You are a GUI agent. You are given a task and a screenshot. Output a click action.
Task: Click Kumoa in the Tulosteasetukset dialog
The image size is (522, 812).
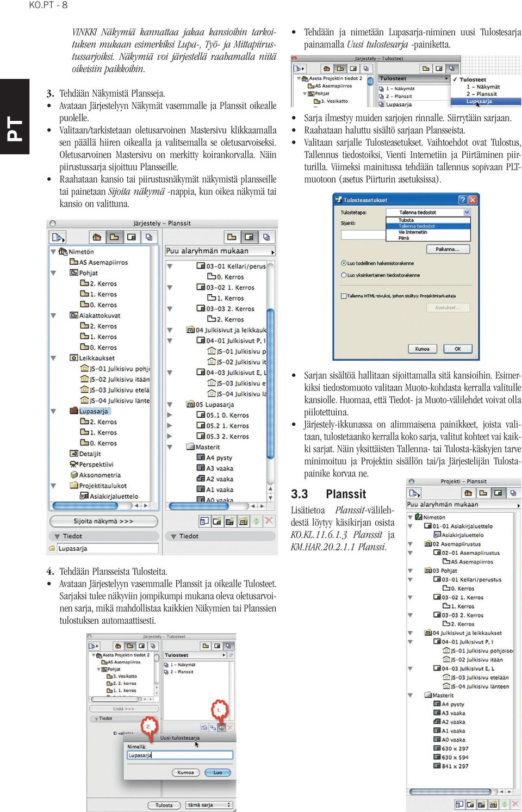(x=422, y=349)
